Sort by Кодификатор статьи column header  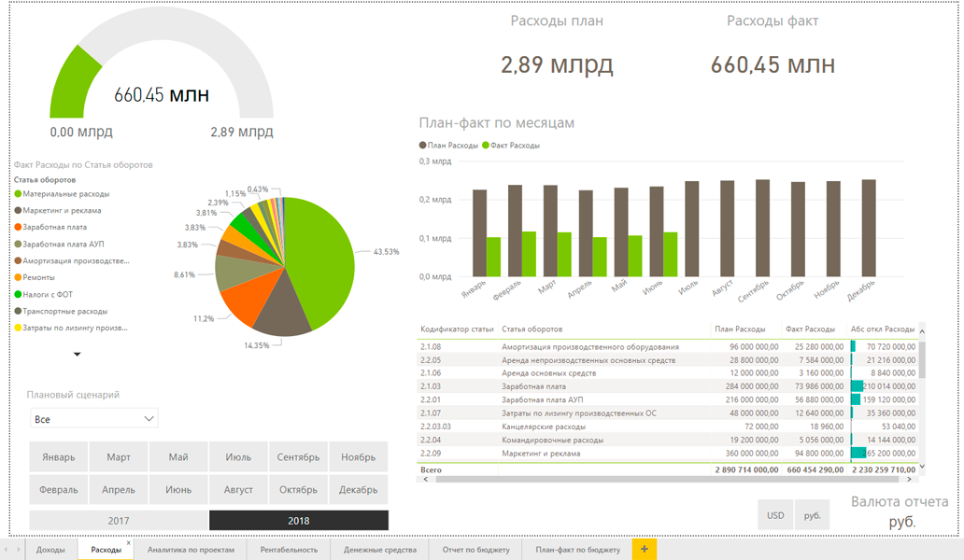[457, 329]
